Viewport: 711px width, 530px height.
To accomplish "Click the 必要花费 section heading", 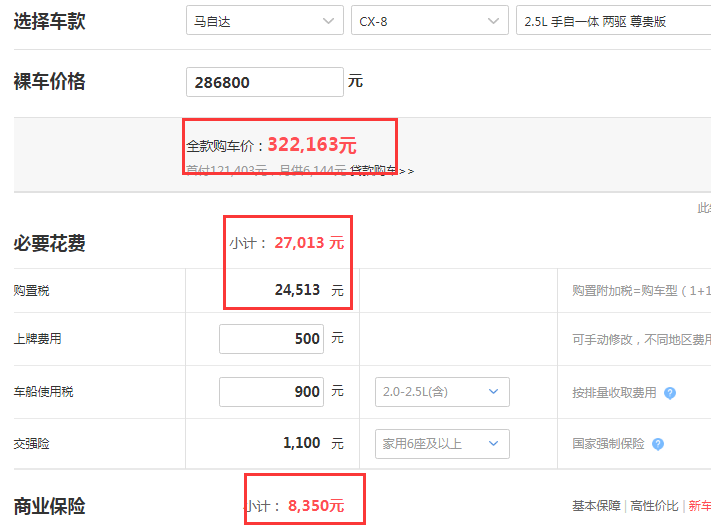I will [49, 243].
